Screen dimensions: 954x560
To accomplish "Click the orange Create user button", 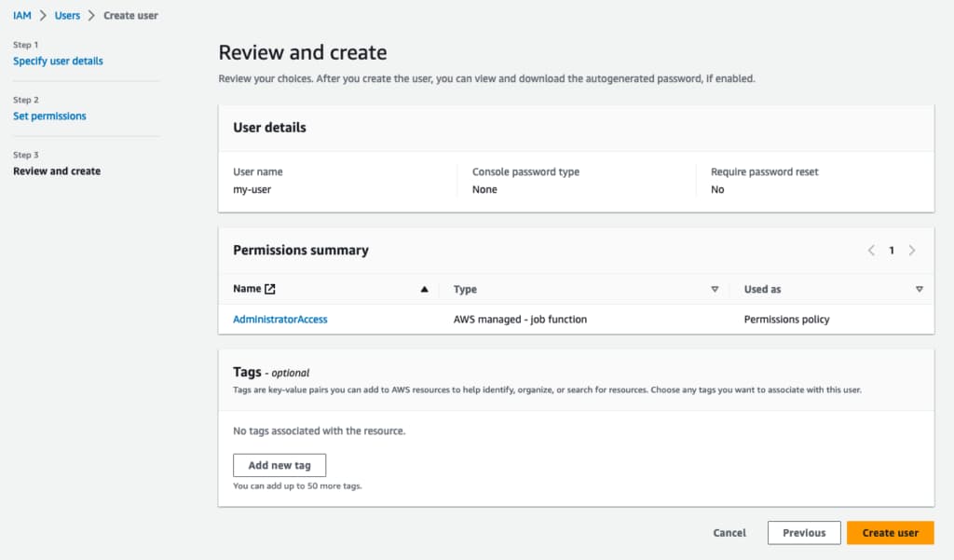I will 890,533.
